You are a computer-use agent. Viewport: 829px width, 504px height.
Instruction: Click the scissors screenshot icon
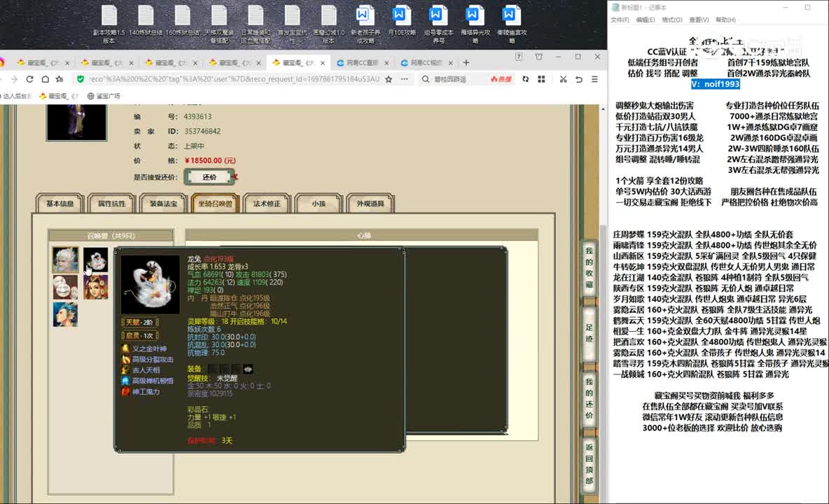(x=563, y=79)
